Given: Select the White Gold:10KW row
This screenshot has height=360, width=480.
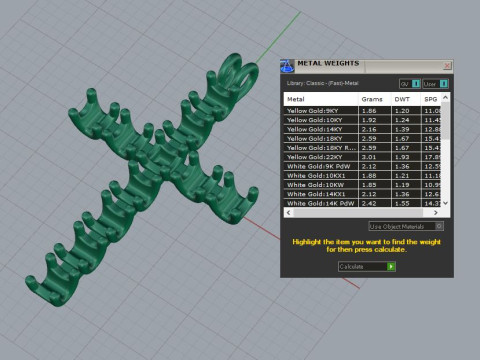Looking at the screenshot, I should pyautogui.click(x=362, y=185).
